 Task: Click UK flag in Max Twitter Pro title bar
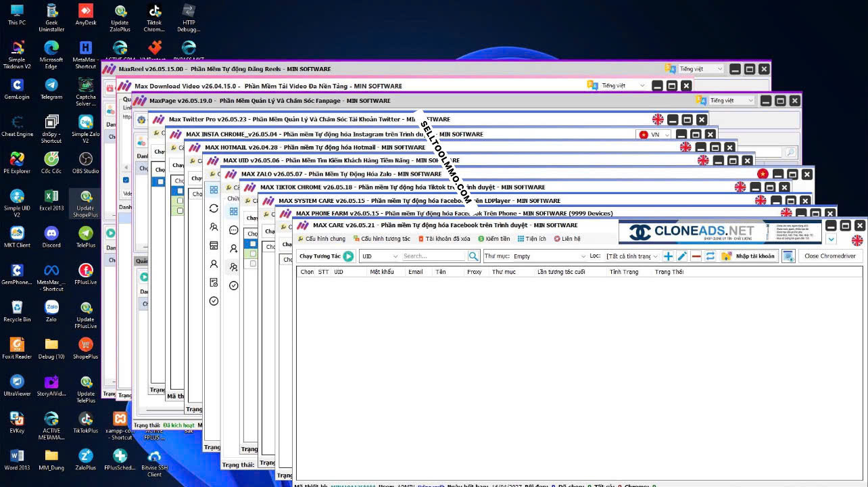click(658, 120)
